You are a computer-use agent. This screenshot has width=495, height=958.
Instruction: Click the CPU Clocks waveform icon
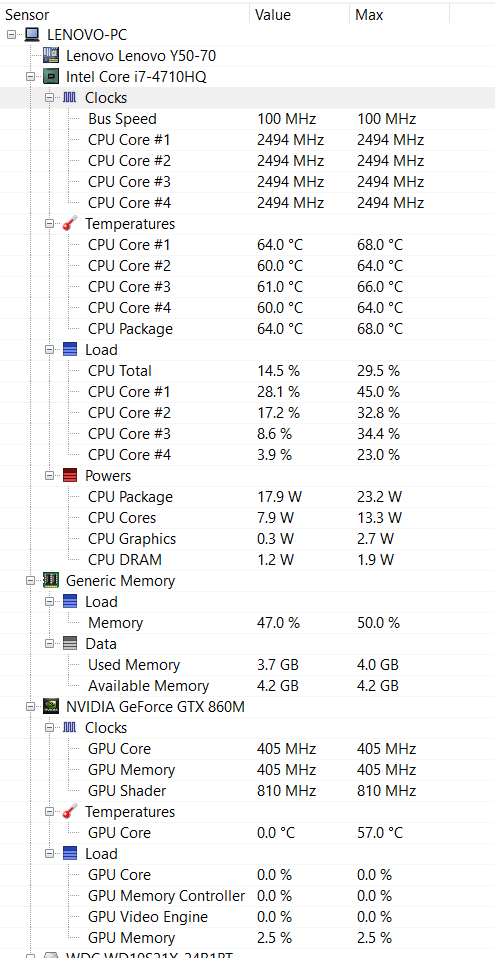coord(70,98)
